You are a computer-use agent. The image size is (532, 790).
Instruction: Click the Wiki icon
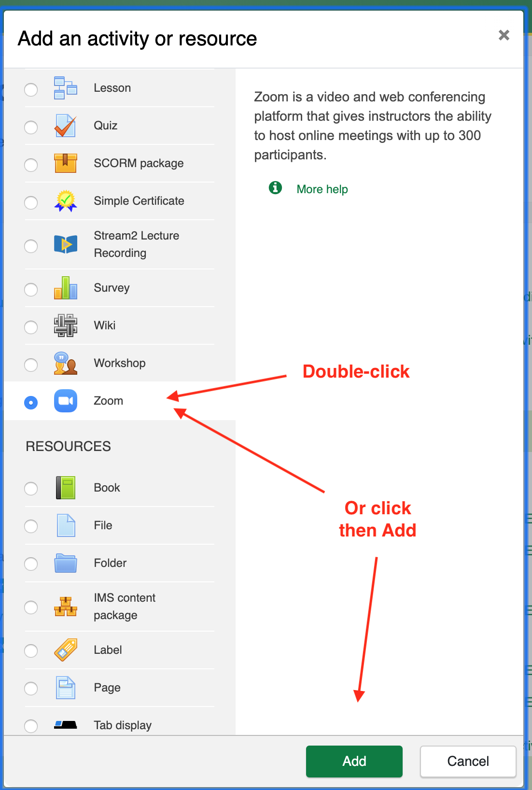click(65, 325)
